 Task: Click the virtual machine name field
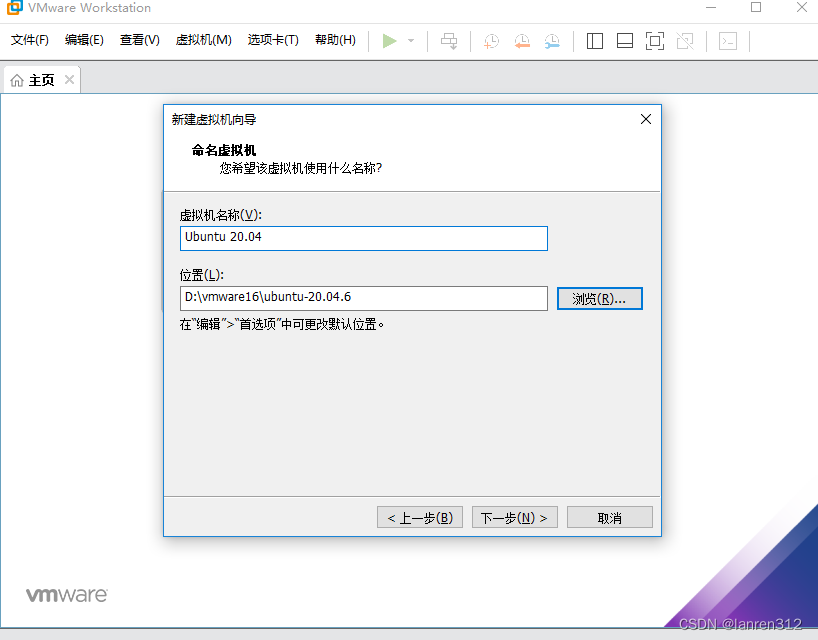(364, 238)
